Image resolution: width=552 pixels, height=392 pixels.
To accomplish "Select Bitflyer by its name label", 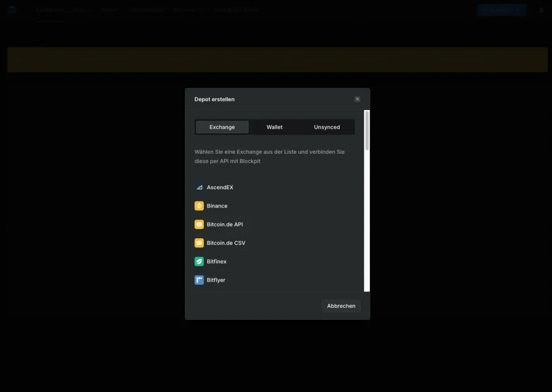I will pos(216,280).
